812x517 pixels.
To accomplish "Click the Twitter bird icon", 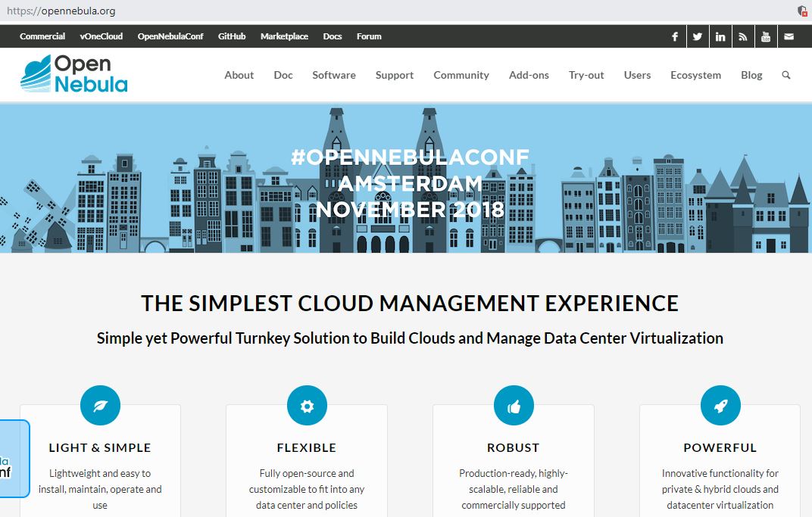I will 697,36.
